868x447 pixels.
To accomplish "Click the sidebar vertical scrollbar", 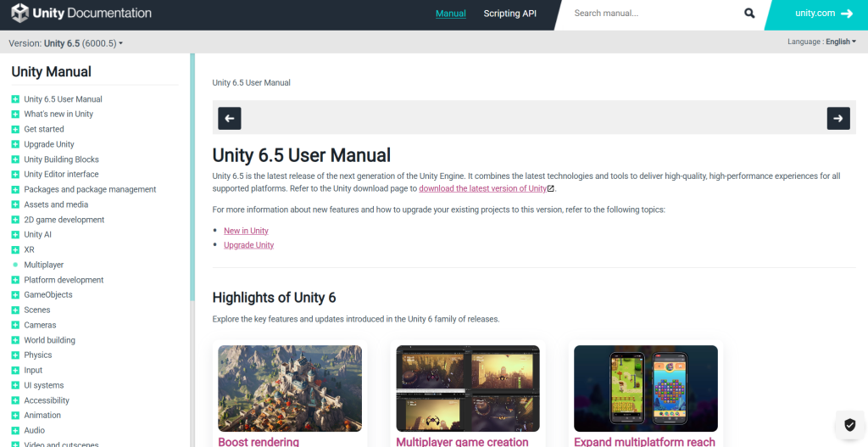I will coord(192,177).
